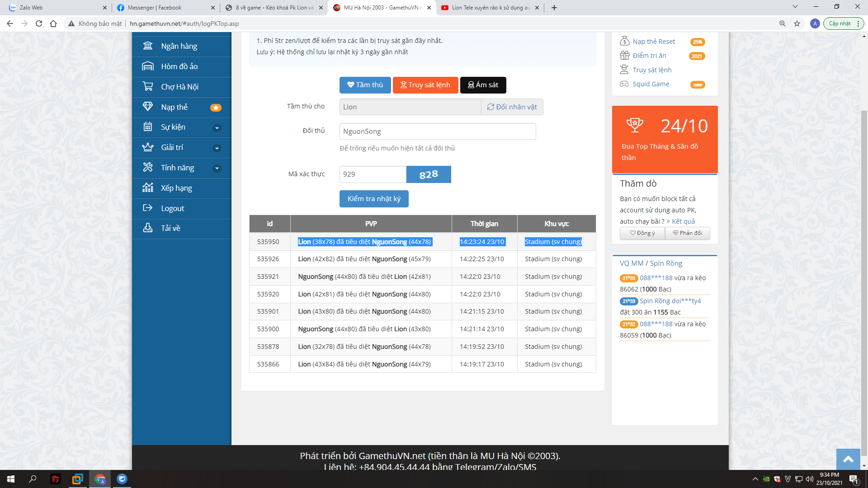868x488 pixels.
Task: Vote Phản đối in the poll
Action: pyautogui.click(x=687, y=233)
